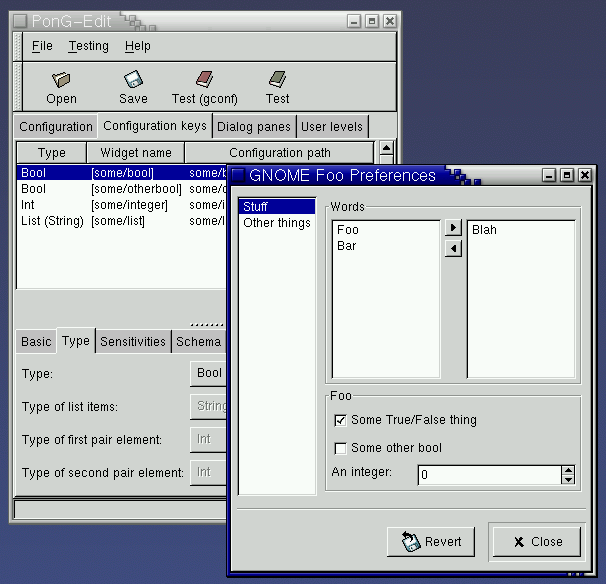Increase An integer spin value

[568, 470]
